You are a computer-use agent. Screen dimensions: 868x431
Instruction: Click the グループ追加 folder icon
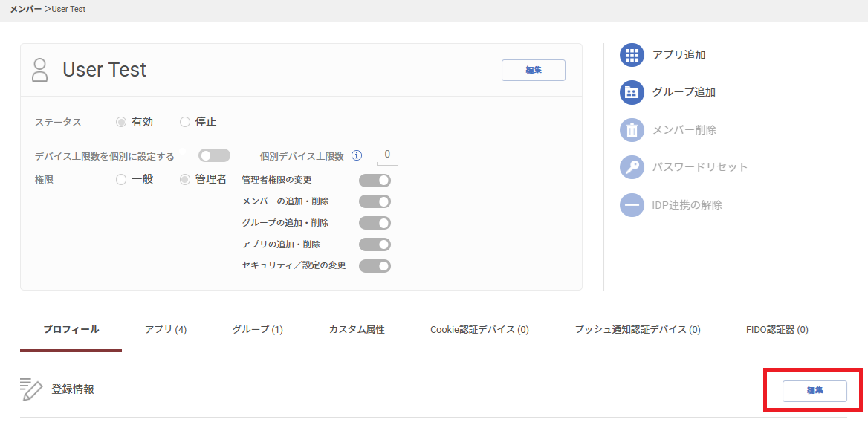(632, 92)
